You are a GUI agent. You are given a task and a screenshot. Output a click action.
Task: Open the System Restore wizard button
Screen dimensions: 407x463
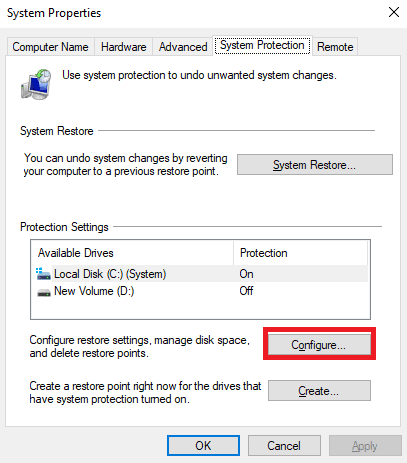(x=315, y=165)
